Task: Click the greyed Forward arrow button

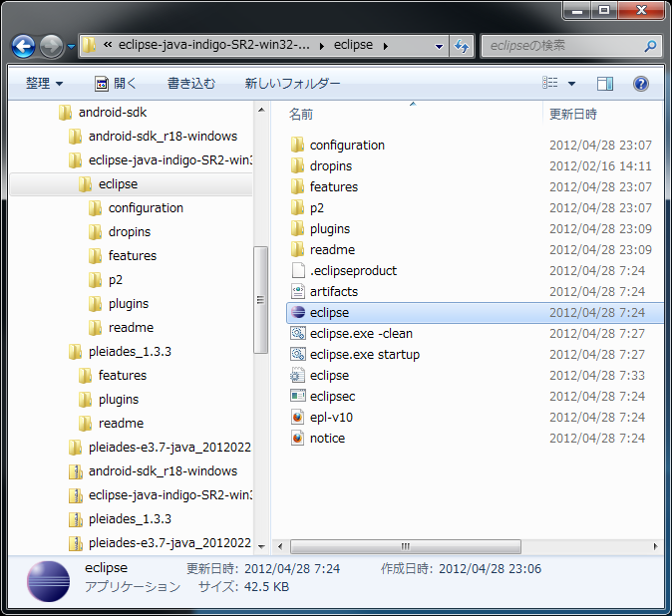Action: 51,46
